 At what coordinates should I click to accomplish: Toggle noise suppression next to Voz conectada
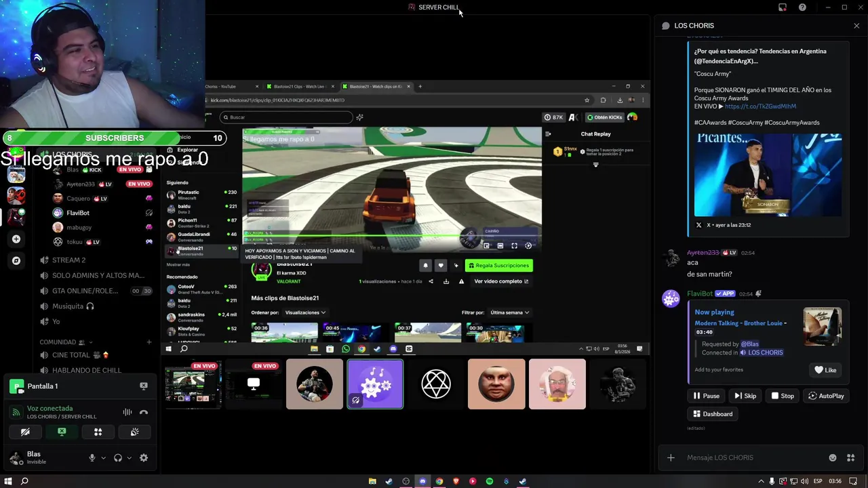[127, 412]
